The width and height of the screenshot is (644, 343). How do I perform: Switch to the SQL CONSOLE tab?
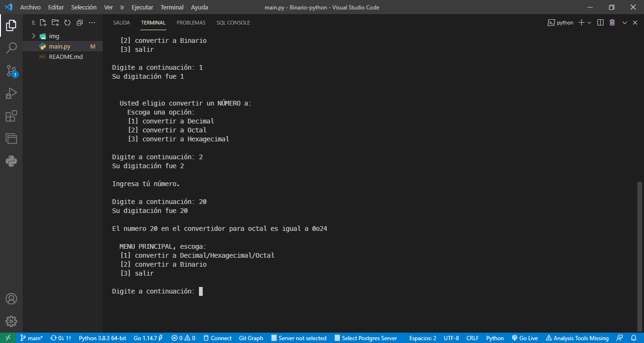click(233, 23)
